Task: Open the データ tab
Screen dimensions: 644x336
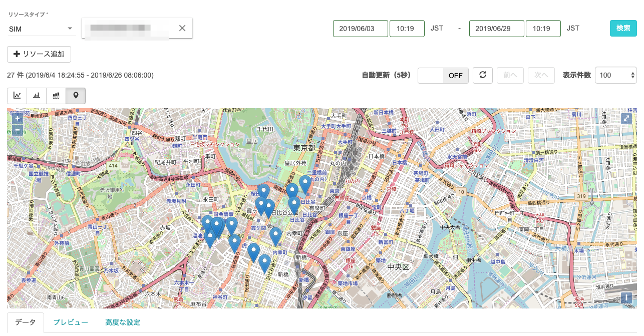Action: pyautogui.click(x=26, y=322)
